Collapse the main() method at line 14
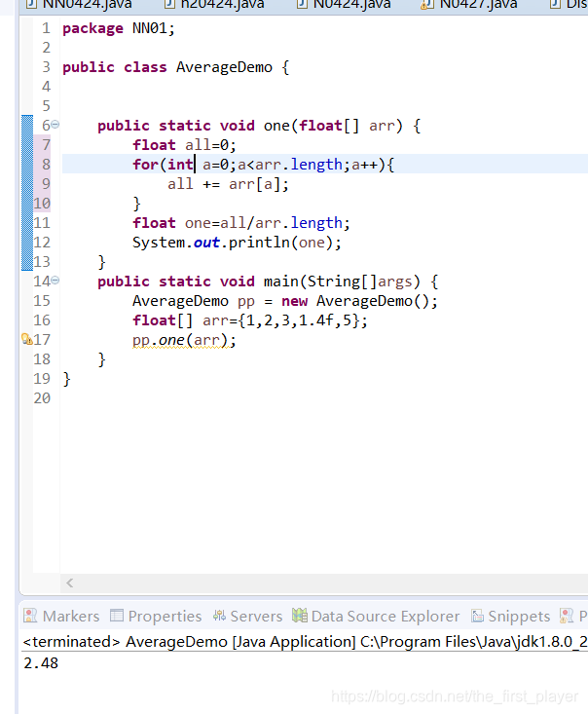This screenshot has height=714, width=588. 55,280
